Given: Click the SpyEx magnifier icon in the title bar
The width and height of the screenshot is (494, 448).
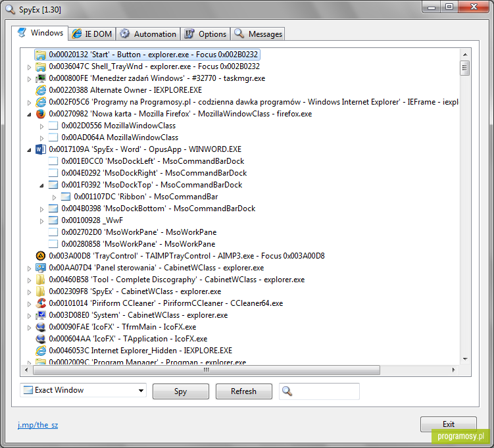Looking at the screenshot, I should 10,9.
